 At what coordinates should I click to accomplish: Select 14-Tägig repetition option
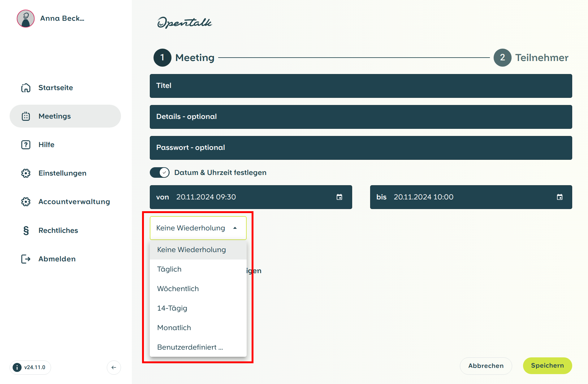click(172, 308)
